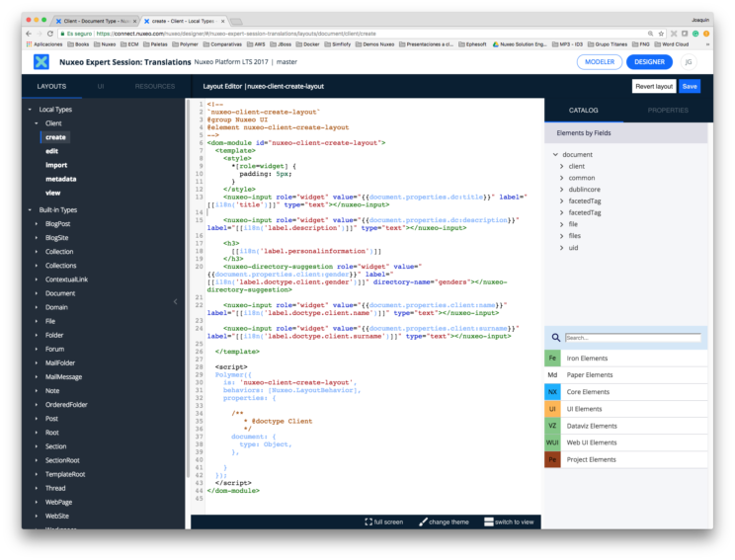Click the browser back arrow

(29, 34)
